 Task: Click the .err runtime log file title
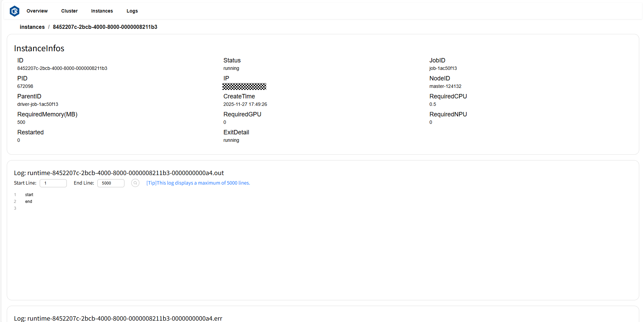coord(118,318)
